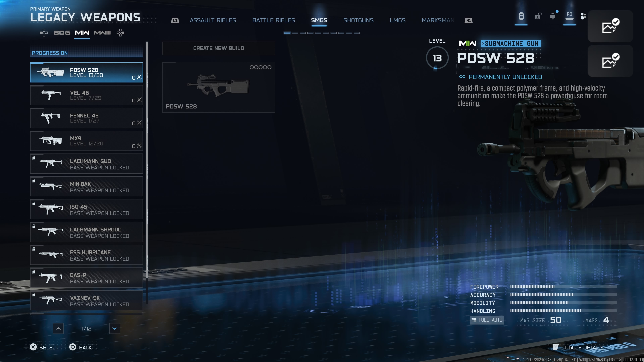The height and width of the screenshot is (362, 644).
Task: Open the party members icon
Action: pyautogui.click(x=583, y=16)
